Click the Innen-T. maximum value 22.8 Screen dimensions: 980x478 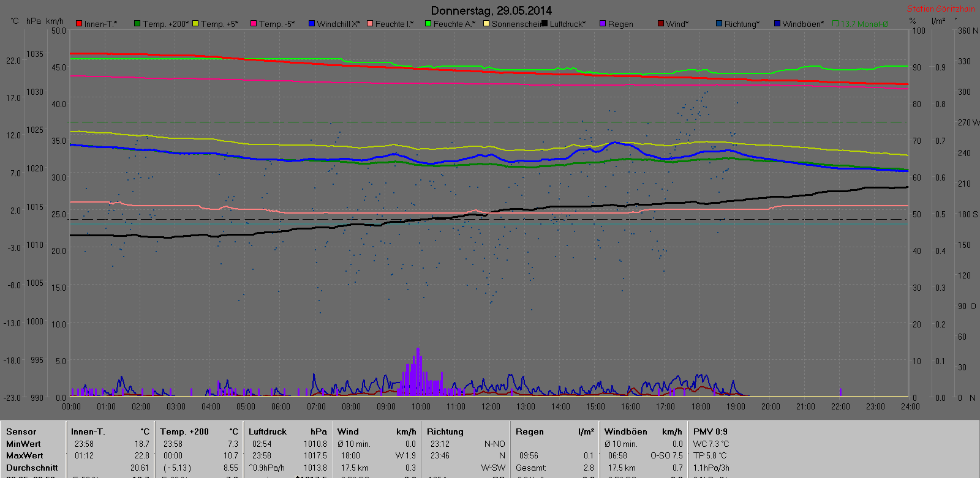(x=142, y=455)
